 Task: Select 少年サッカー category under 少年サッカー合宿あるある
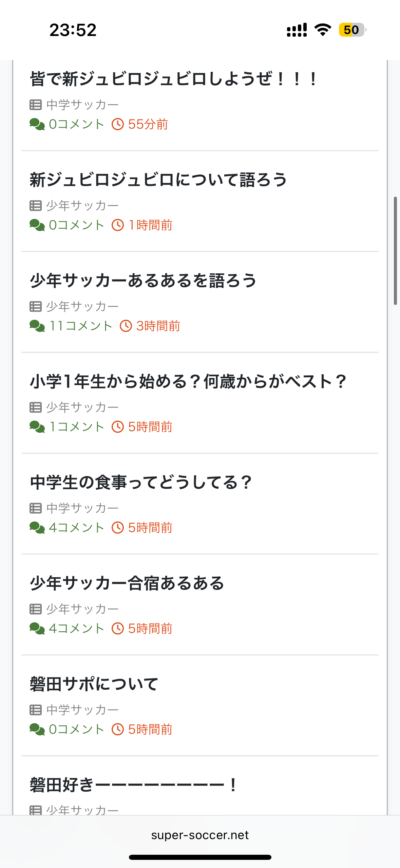82,609
